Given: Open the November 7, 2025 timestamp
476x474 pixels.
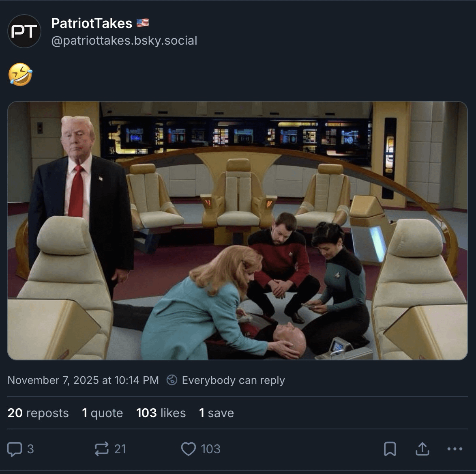Looking at the screenshot, I should click(x=83, y=380).
